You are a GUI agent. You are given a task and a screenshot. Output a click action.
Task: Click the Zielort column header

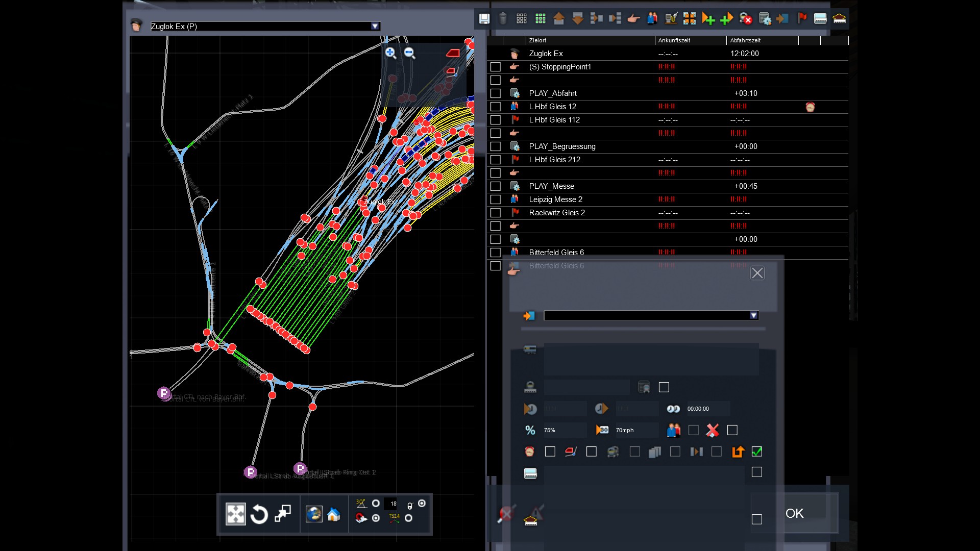(x=537, y=40)
